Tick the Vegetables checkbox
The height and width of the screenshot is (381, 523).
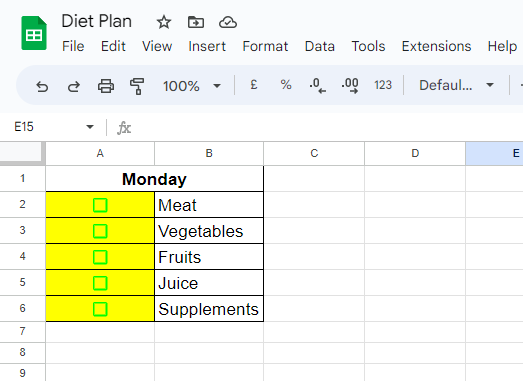tap(100, 231)
